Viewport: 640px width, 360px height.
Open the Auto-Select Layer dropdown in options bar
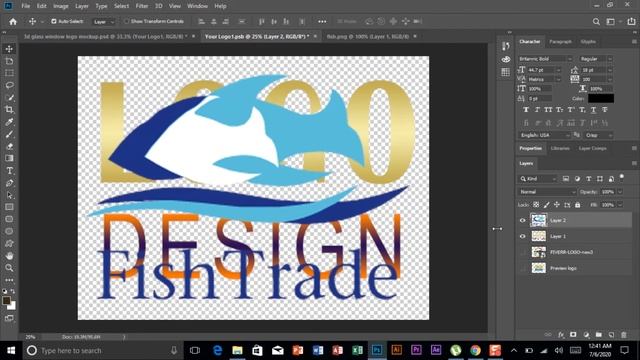(x=104, y=22)
